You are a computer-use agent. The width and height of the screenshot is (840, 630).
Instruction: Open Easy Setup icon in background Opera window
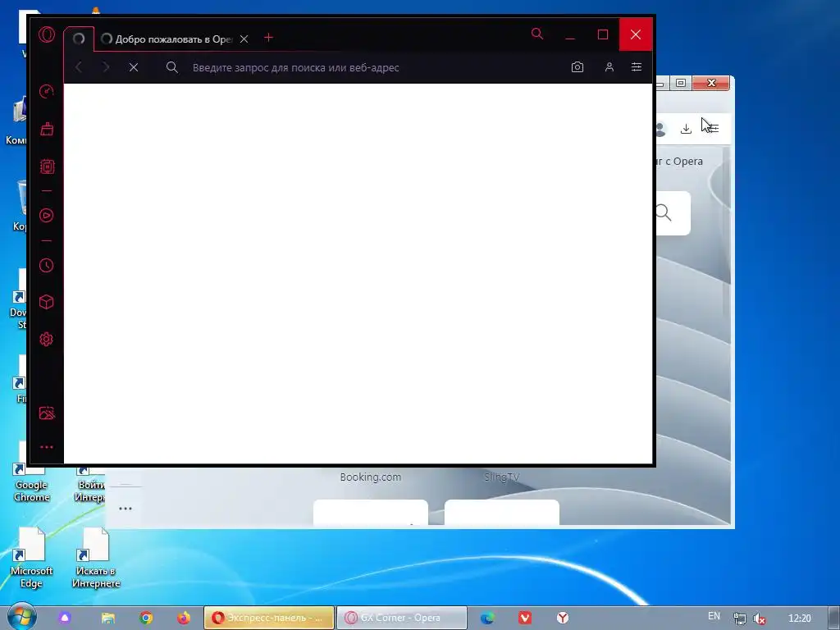(713, 128)
